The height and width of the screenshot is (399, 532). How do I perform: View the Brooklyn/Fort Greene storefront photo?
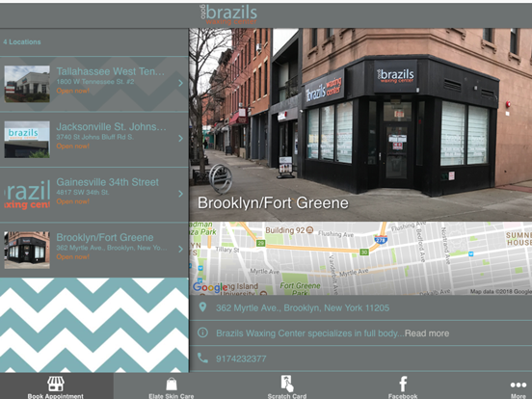pyautogui.click(x=360, y=124)
